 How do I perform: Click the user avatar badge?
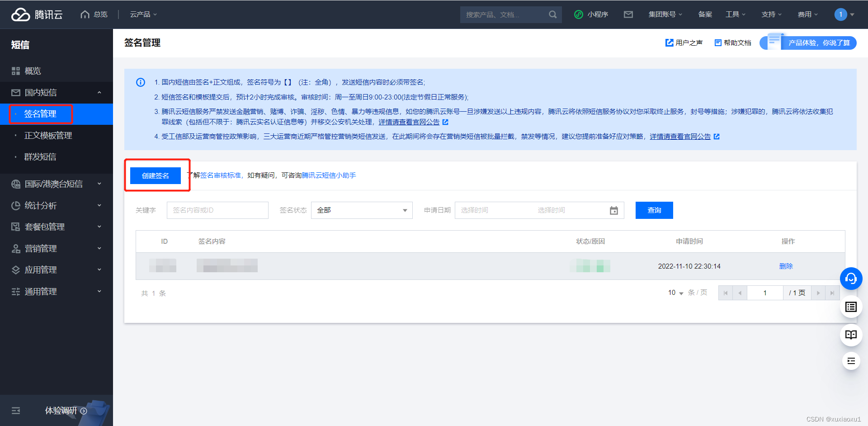point(840,14)
